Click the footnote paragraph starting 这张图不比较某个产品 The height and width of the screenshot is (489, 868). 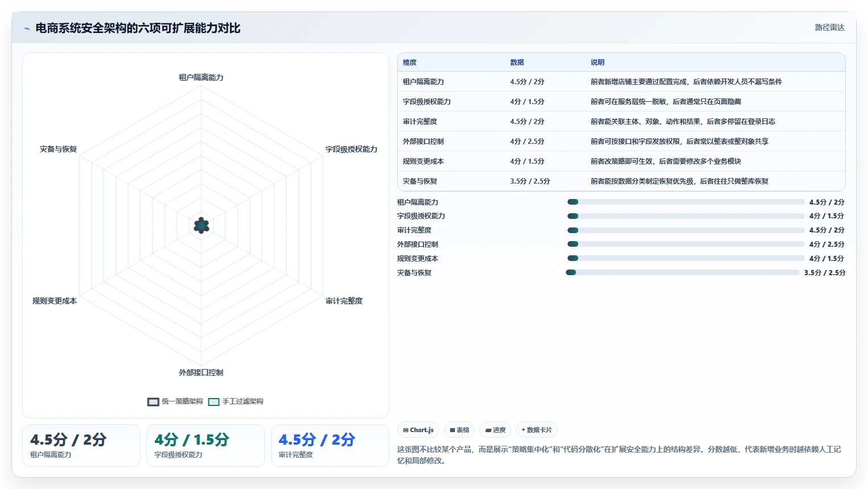point(619,455)
